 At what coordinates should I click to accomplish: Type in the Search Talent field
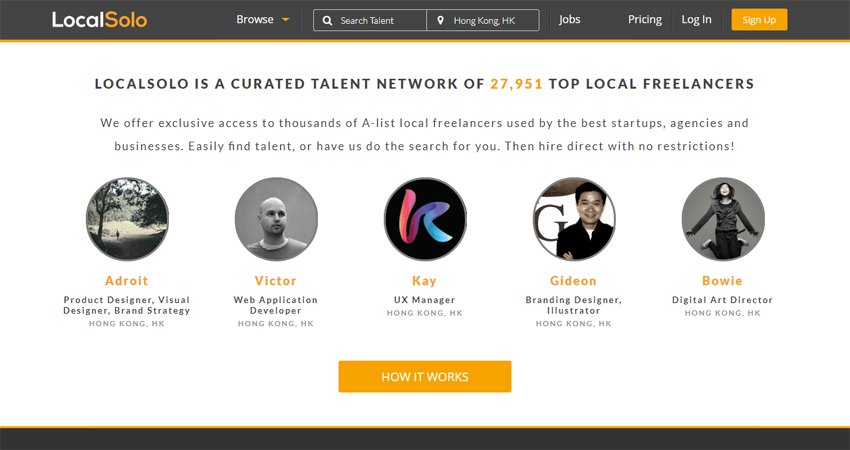(376, 20)
